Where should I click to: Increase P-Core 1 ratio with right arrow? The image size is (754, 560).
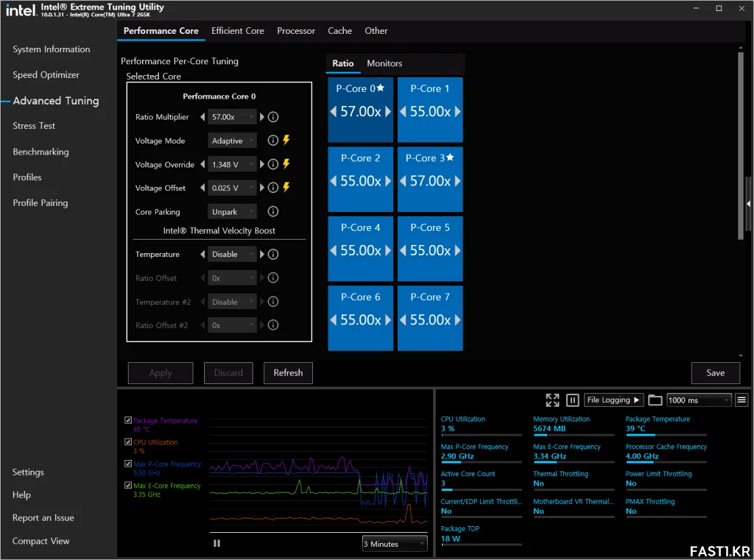(x=458, y=112)
